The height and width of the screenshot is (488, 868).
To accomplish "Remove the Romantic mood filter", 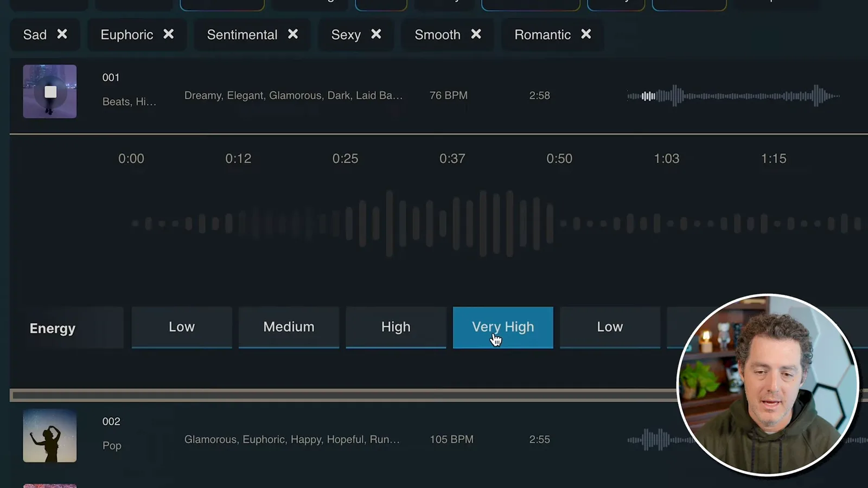I will point(586,34).
